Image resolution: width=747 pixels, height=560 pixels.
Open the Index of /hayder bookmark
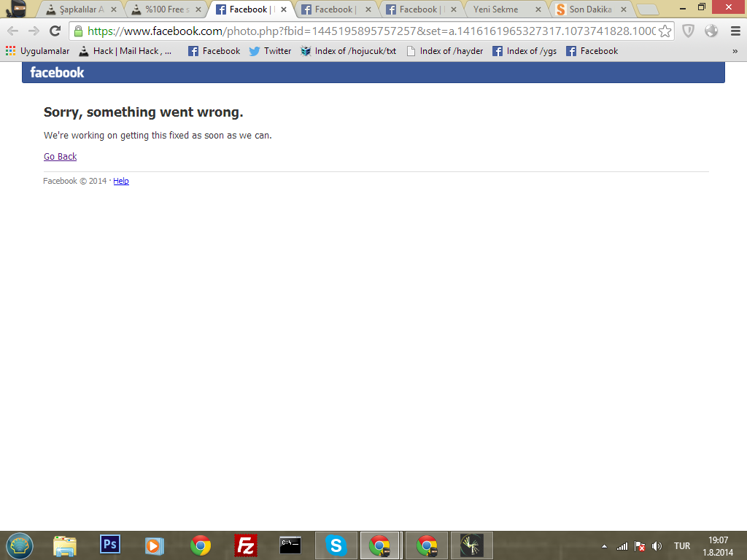point(445,51)
